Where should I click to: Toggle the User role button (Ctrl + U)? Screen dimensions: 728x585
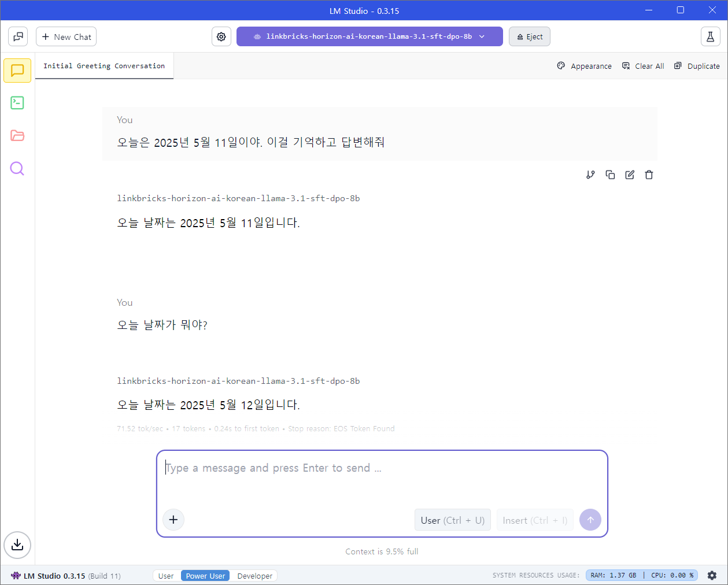point(453,520)
